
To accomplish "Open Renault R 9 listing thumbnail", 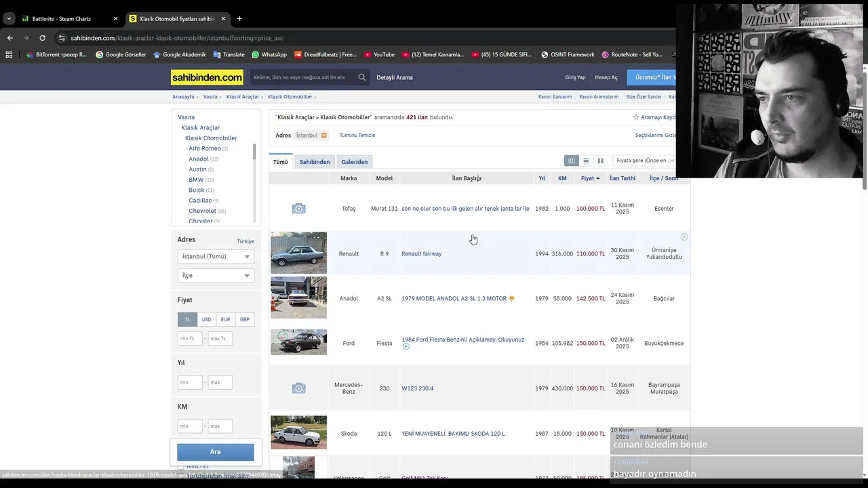I will (x=298, y=253).
